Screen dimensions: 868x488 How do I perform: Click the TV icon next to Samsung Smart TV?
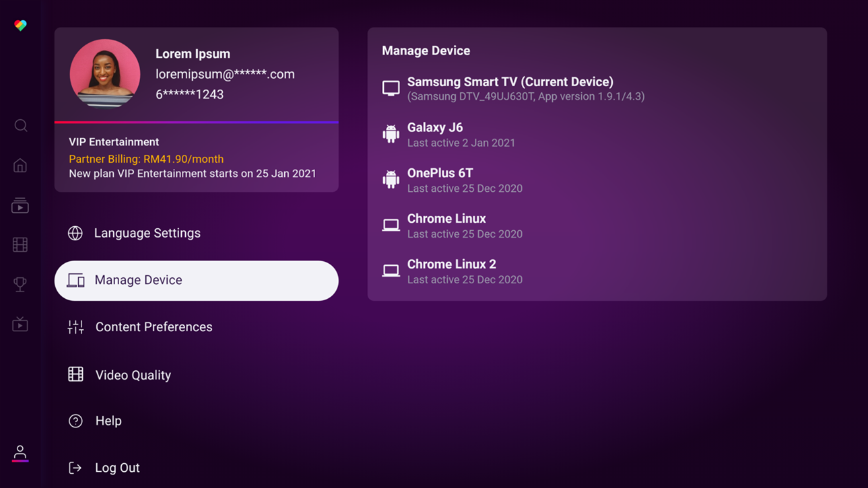391,88
